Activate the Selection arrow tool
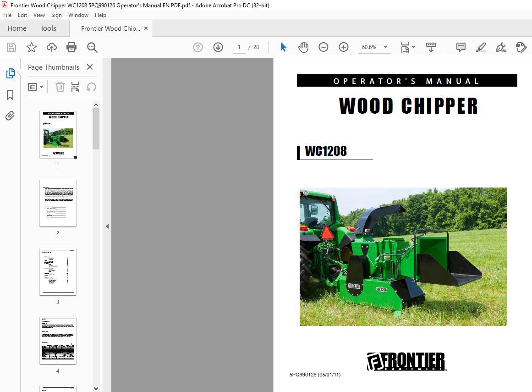Image resolution: width=532 pixels, height=392 pixels. pyautogui.click(x=283, y=47)
